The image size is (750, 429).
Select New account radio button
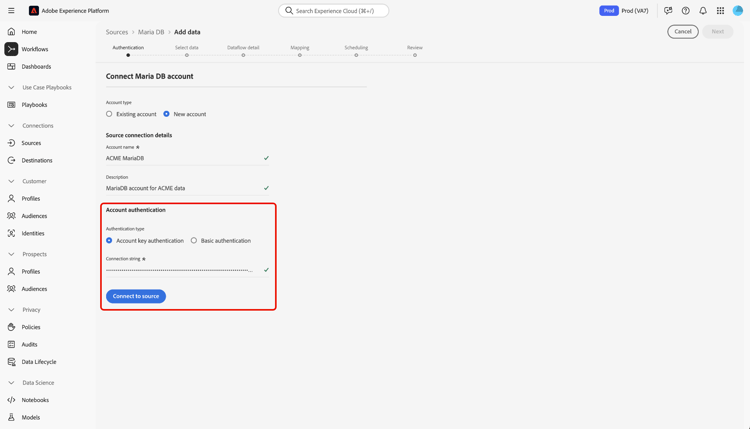point(166,114)
